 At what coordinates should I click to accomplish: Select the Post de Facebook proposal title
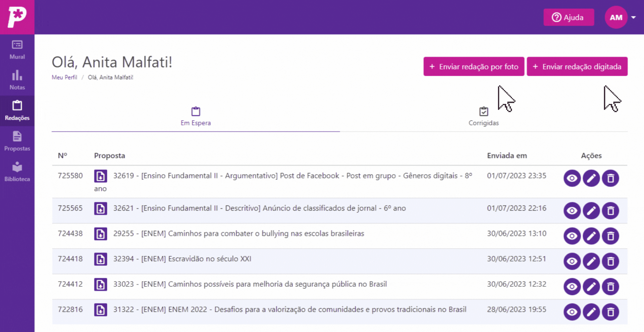(283, 182)
